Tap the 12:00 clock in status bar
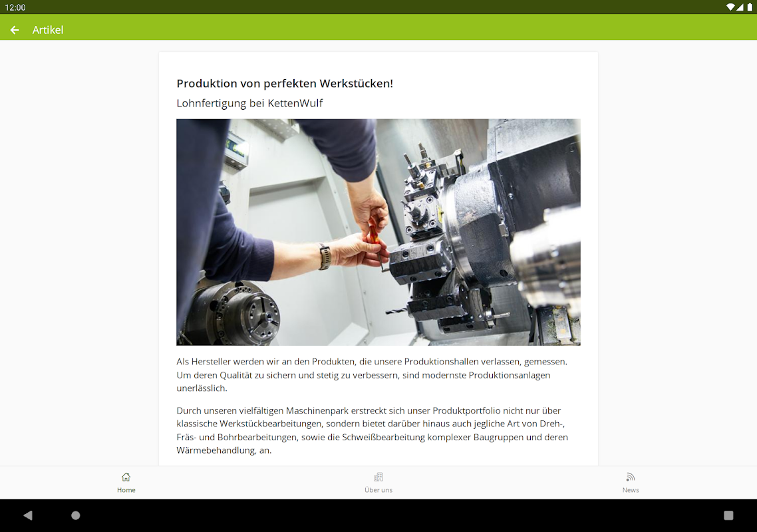This screenshot has height=532, width=757. pos(15,7)
